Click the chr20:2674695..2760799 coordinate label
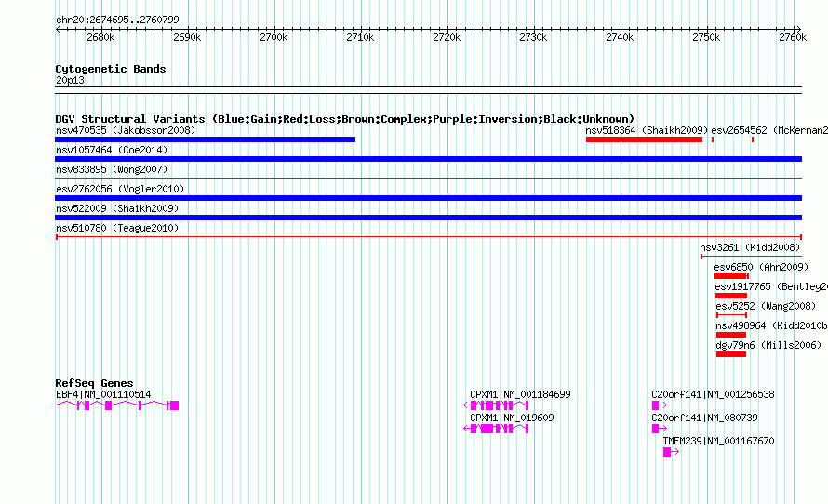 click(117, 20)
